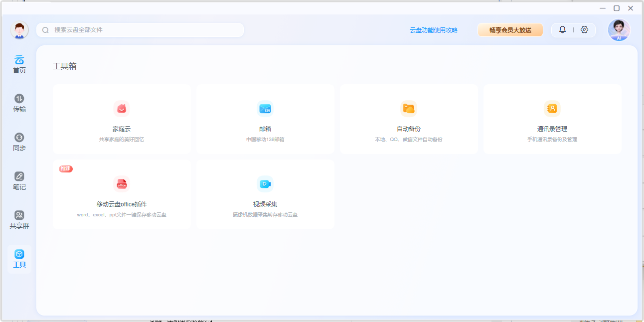
Task: Open the 笔记 notes page
Action: point(19,181)
